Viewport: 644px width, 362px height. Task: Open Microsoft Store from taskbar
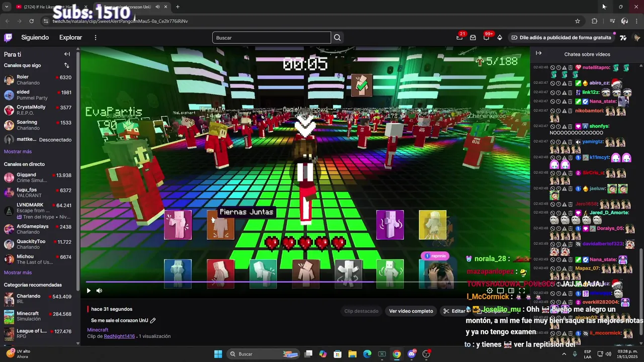338,354
